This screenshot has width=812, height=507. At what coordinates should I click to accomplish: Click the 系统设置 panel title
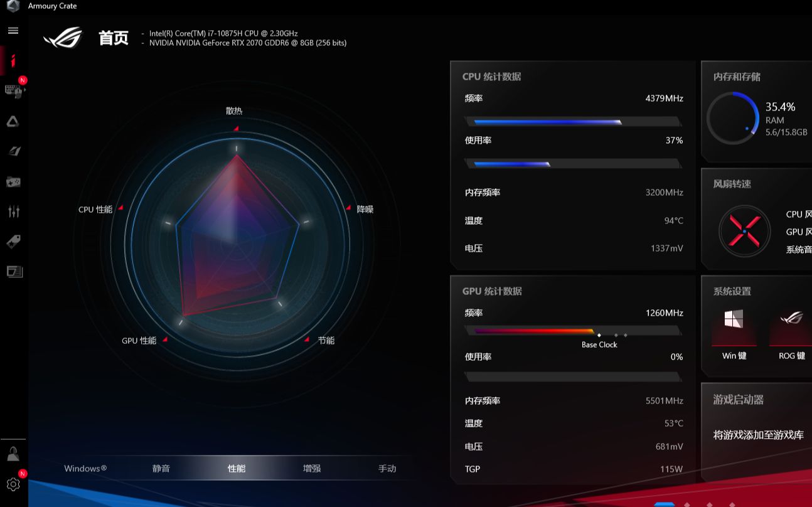(732, 291)
